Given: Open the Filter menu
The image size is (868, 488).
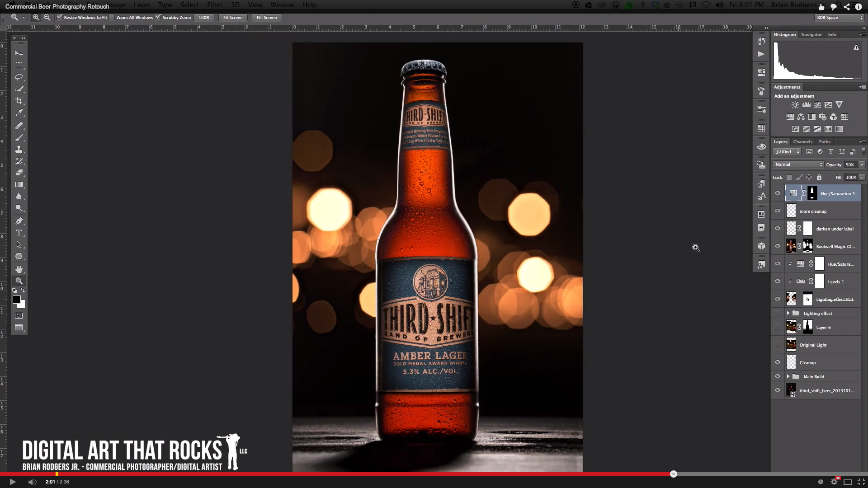Looking at the screenshot, I should (215, 5).
